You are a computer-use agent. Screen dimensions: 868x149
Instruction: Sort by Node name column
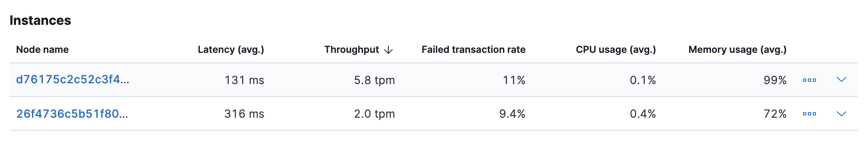click(x=42, y=50)
